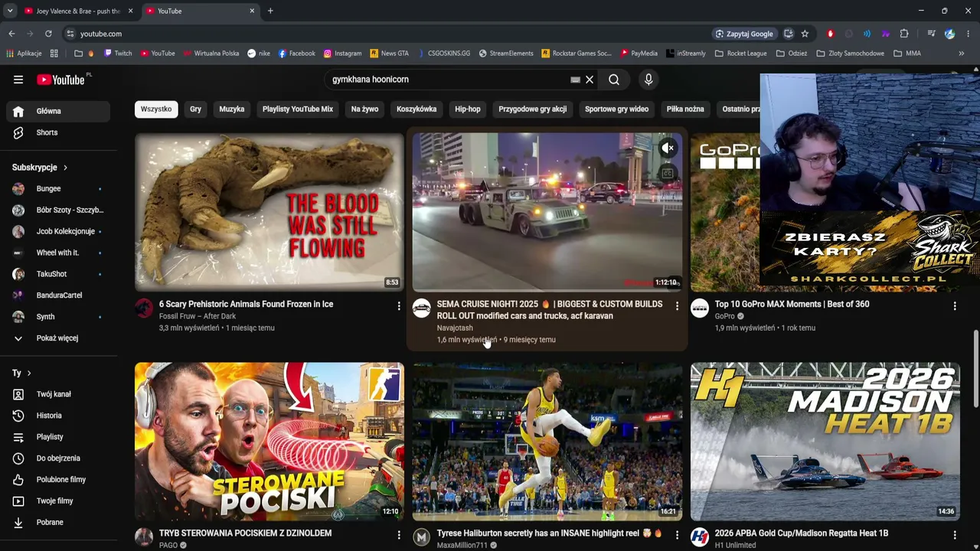Click the magnifying glass search button
980x551 pixels.
614,80
